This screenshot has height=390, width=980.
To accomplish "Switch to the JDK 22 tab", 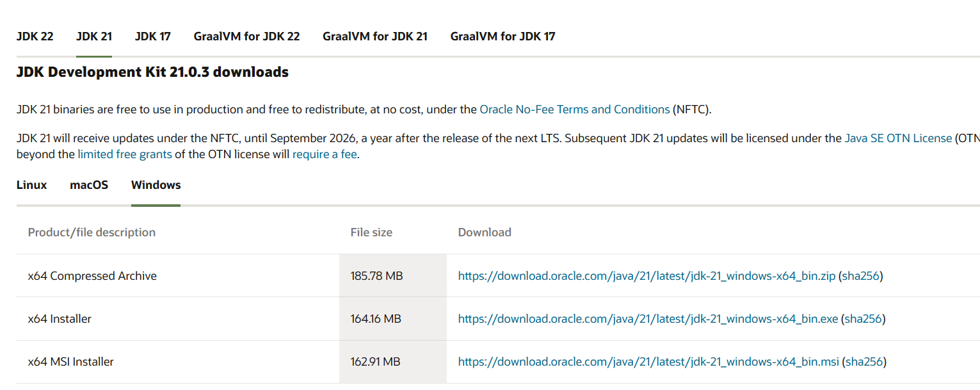I will point(35,37).
